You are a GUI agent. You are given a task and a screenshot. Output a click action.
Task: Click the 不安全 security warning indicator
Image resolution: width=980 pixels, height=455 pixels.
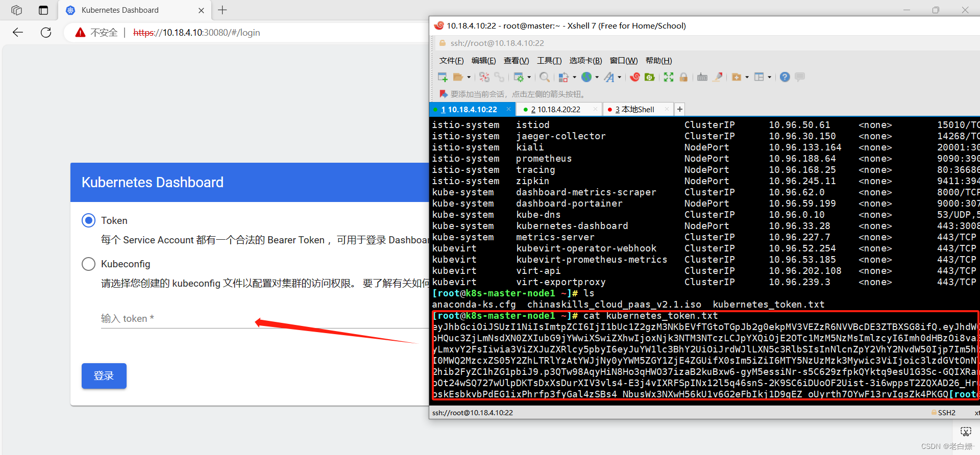coord(96,33)
